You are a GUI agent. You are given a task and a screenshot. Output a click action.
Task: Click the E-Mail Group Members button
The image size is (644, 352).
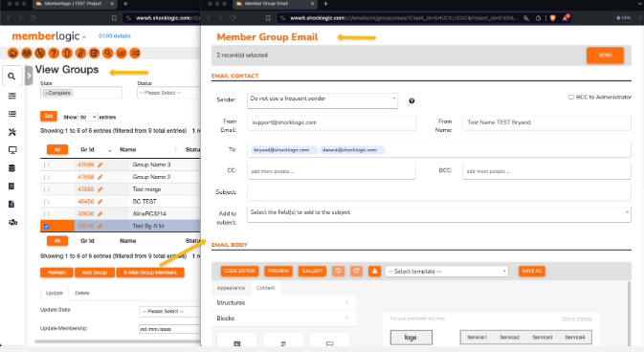[x=150, y=273]
